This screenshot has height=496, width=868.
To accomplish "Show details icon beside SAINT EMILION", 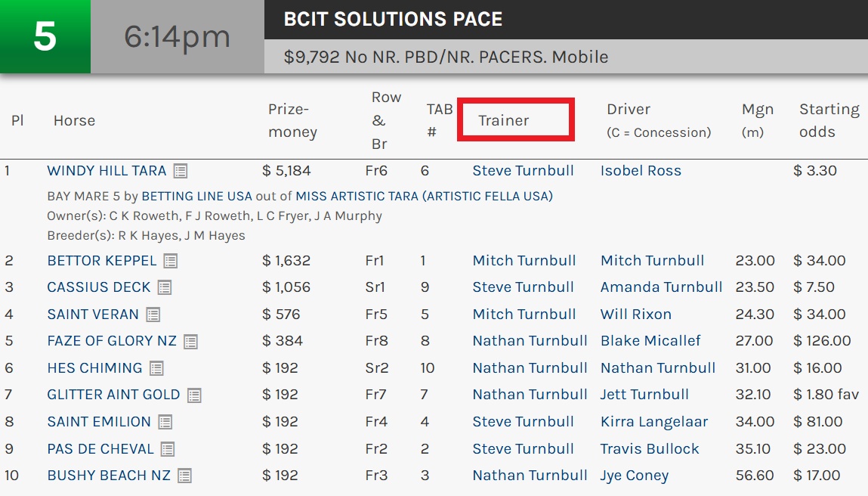I will coord(165,422).
